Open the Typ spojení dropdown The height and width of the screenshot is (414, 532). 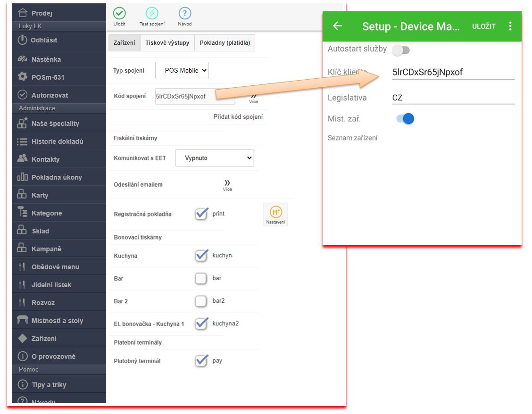[x=182, y=70]
